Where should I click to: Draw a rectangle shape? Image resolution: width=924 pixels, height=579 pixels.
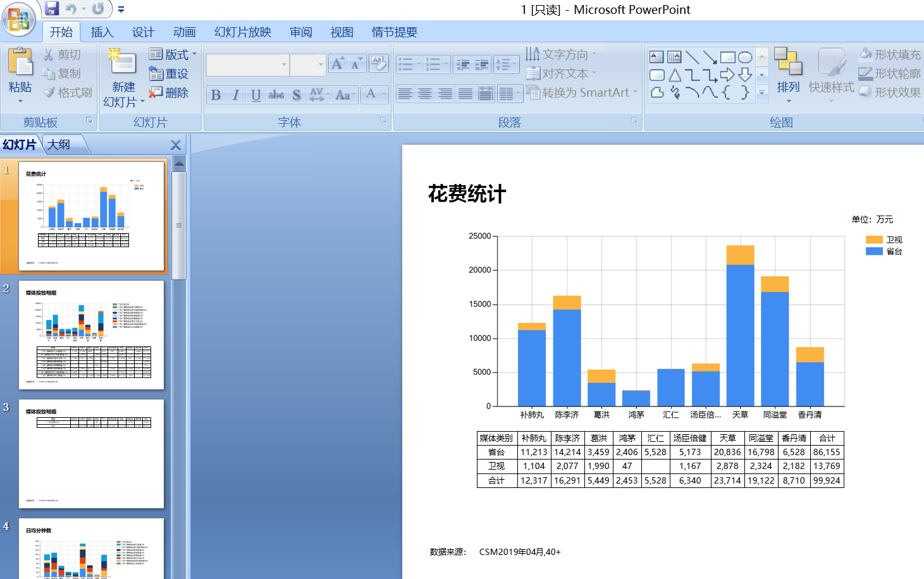click(x=728, y=57)
